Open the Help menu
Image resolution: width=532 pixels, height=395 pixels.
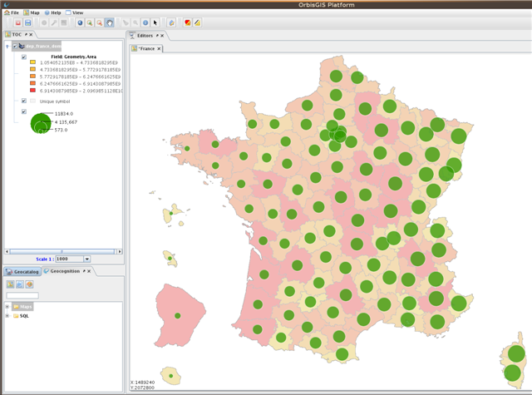[x=53, y=13]
